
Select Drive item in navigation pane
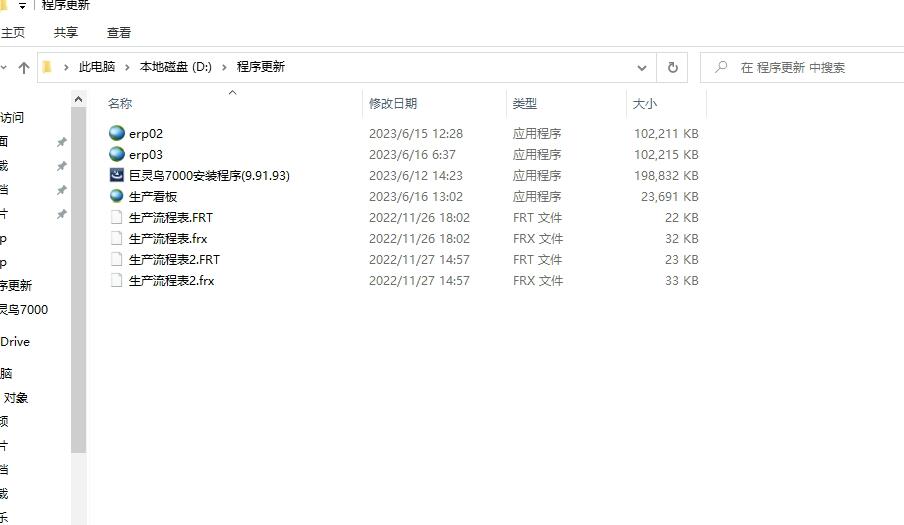tap(15, 342)
